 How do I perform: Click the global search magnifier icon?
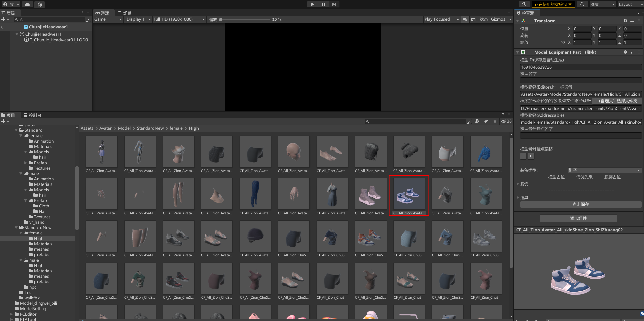pyautogui.click(x=582, y=4)
